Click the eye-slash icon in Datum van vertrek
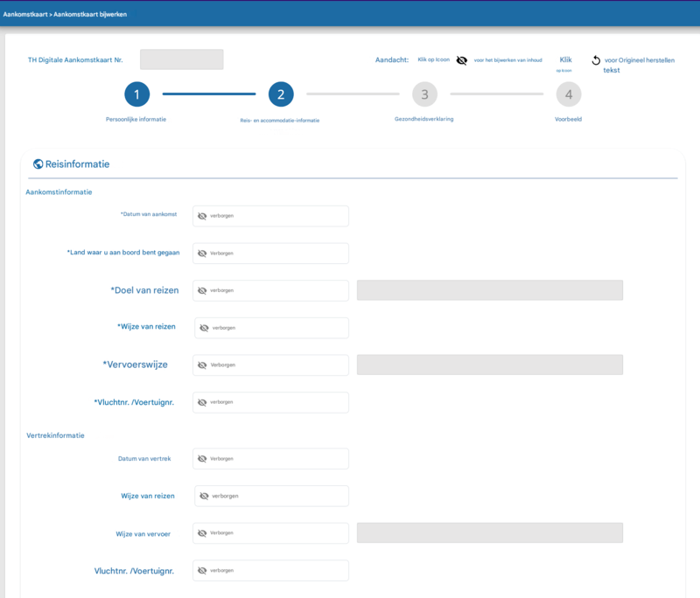The height and width of the screenshot is (598, 700). click(202, 459)
